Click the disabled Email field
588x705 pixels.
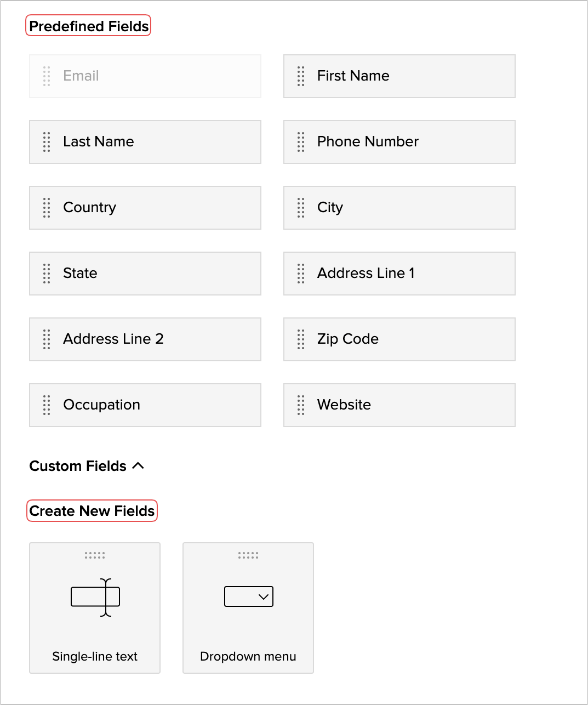pos(145,76)
